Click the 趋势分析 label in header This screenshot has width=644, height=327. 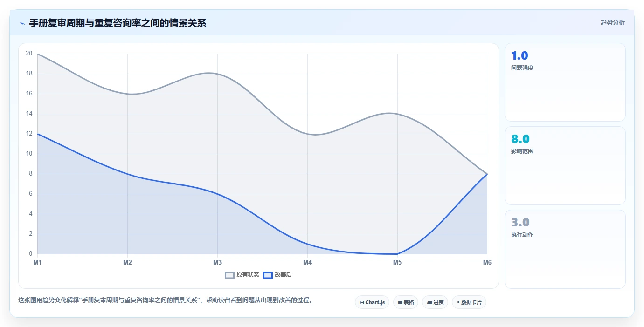pyautogui.click(x=612, y=23)
